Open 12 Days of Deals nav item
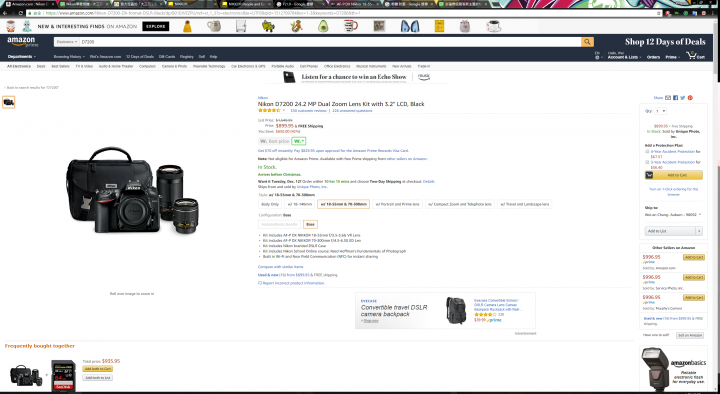Image resolution: width=720 pixels, height=394 pixels. pyautogui.click(x=140, y=56)
